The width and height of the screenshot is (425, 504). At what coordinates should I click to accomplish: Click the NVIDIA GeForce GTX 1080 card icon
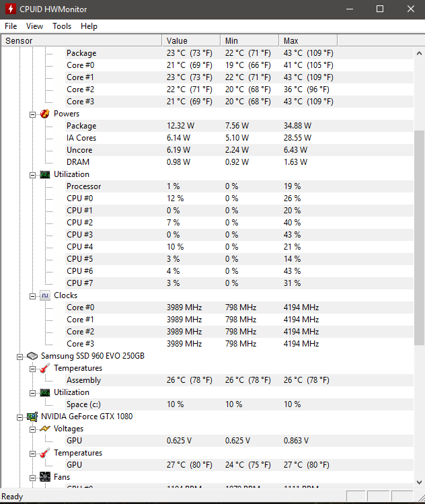(32, 417)
